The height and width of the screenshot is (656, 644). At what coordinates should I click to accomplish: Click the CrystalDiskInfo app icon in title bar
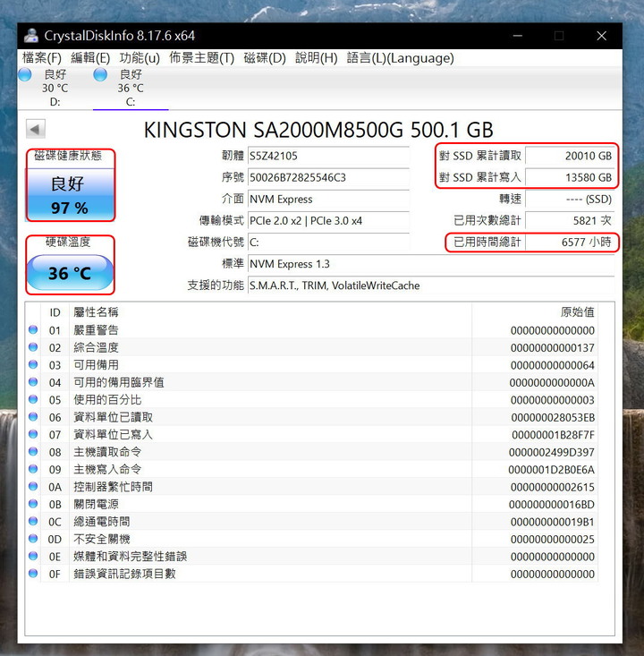[x=31, y=36]
